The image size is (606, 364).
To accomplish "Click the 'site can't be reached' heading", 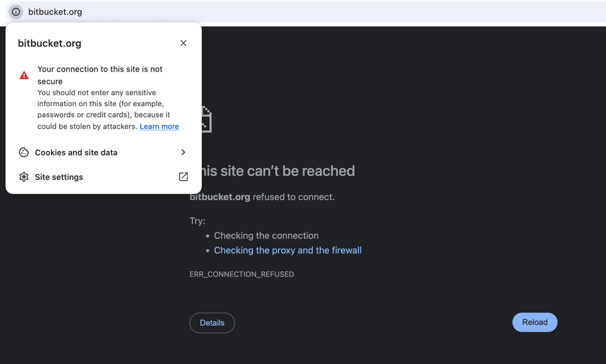I will click(279, 171).
